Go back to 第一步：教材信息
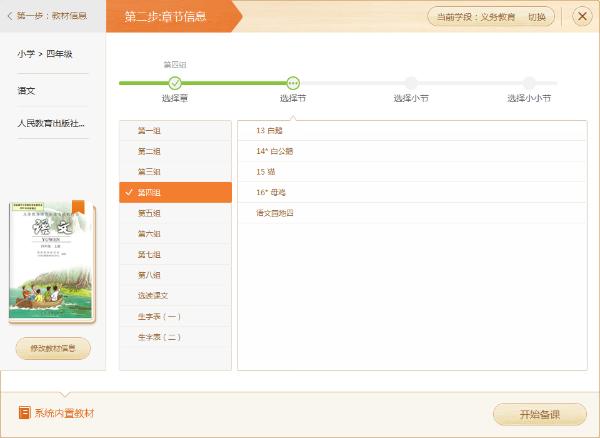 [47, 16]
